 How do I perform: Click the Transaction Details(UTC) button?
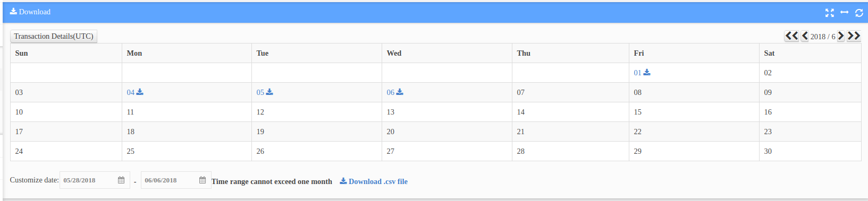(54, 36)
